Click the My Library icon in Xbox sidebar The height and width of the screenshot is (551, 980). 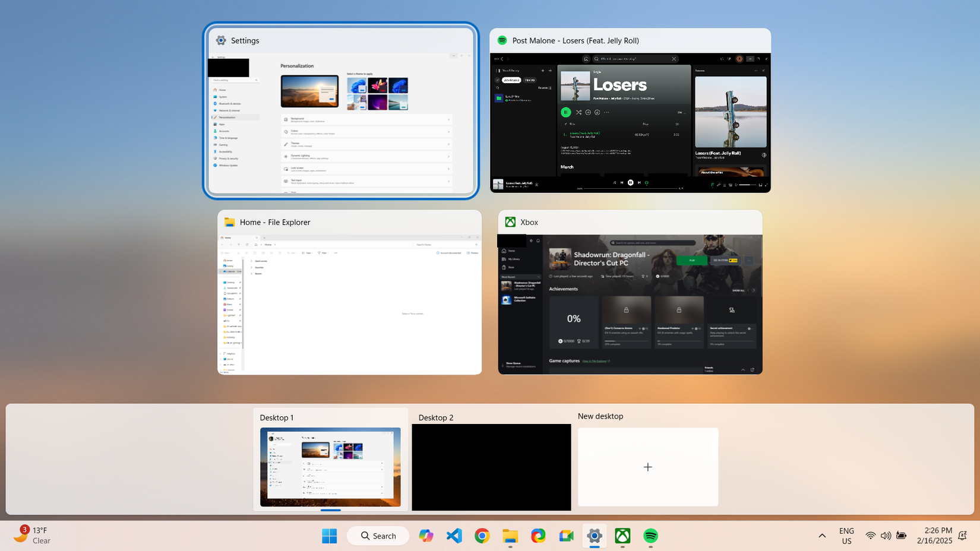pos(512,259)
